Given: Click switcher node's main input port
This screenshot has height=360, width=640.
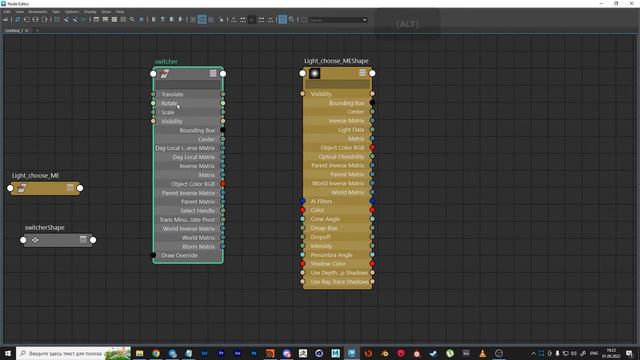Looking at the screenshot, I should pyautogui.click(x=153, y=74).
